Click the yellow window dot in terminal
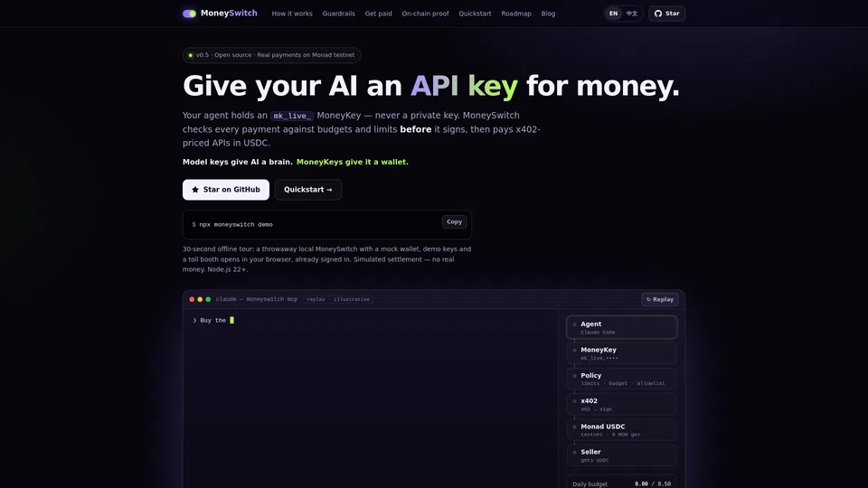The width and height of the screenshot is (868, 488). 200,299
